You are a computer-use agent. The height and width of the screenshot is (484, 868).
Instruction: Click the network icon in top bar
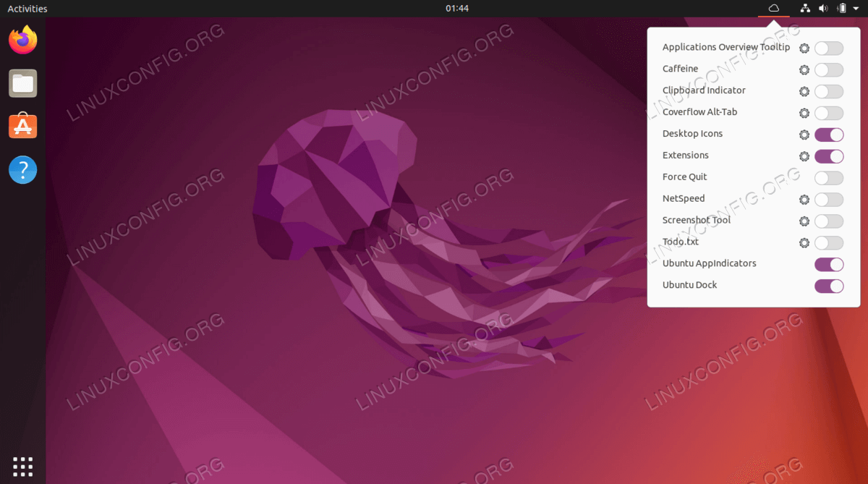pos(806,9)
